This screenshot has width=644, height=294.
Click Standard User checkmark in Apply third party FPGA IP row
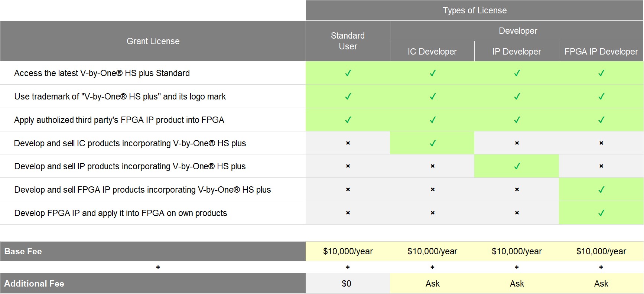point(348,120)
